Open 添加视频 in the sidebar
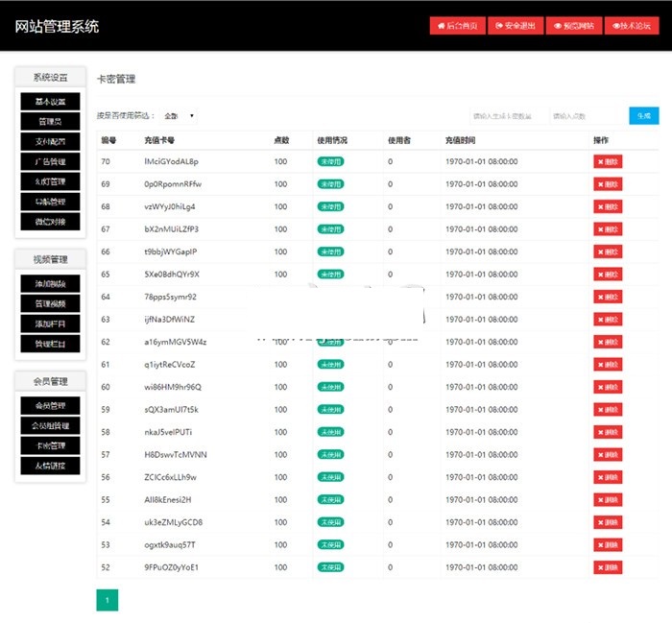 pos(50,283)
